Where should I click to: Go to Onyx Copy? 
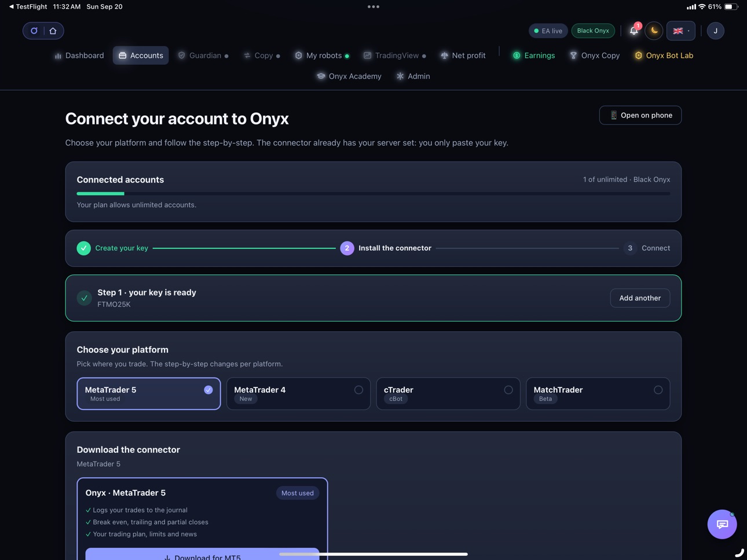[x=594, y=56]
